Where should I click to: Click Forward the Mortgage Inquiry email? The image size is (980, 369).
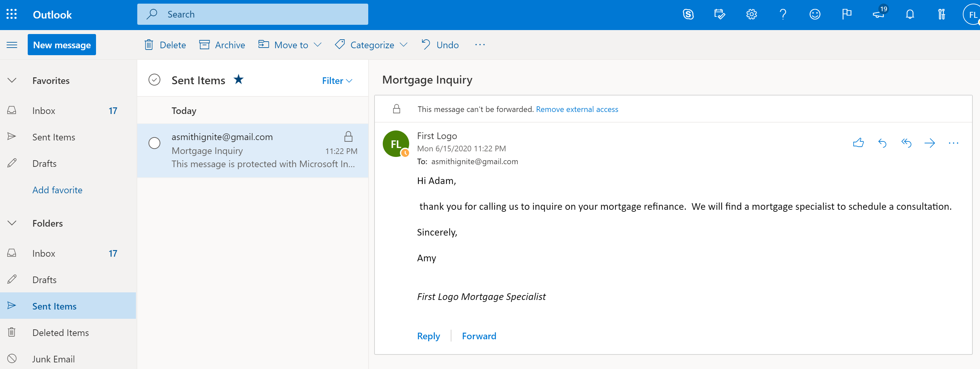click(479, 335)
